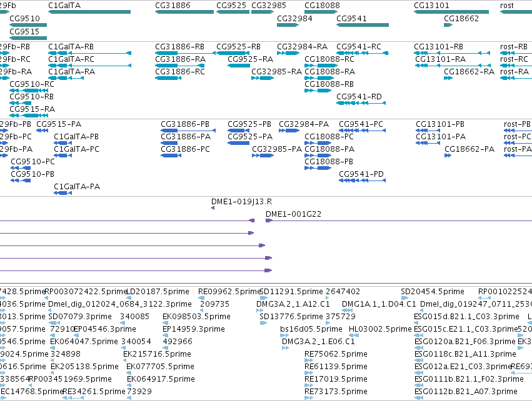The width and height of the screenshot is (532, 401).
Task: Click the RE09962.5prime EST label
Action: pyautogui.click(x=229, y=292)
